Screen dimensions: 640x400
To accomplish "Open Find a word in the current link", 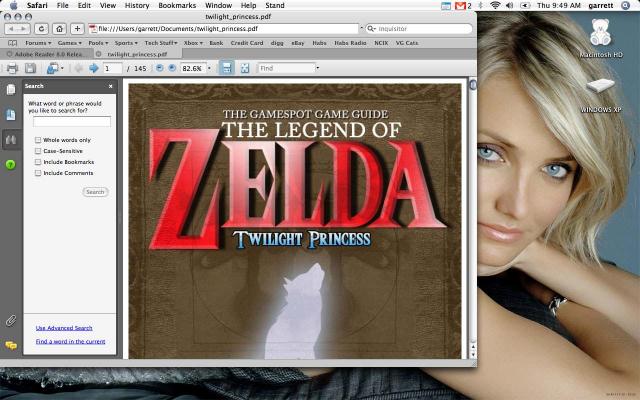I will click(x=71, y=341).
